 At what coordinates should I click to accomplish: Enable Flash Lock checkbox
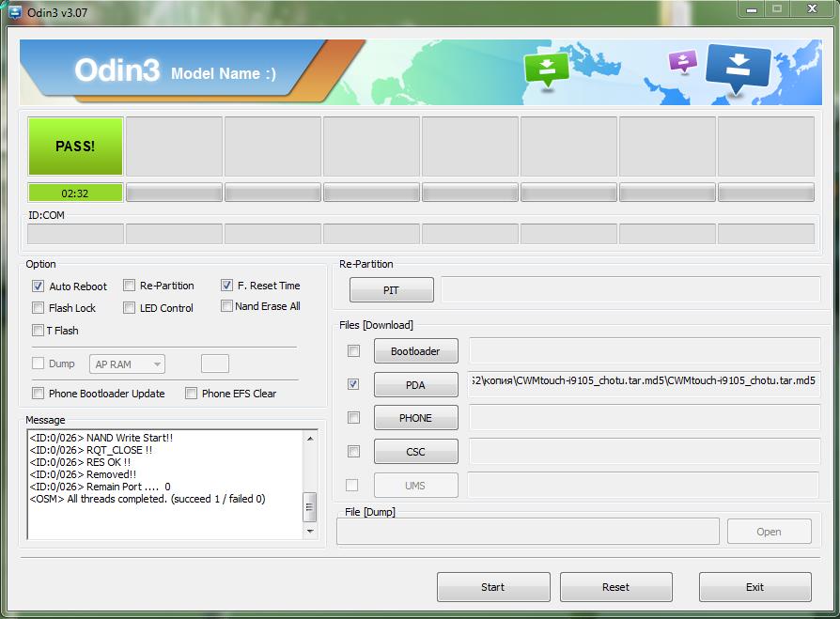[38, 308]
